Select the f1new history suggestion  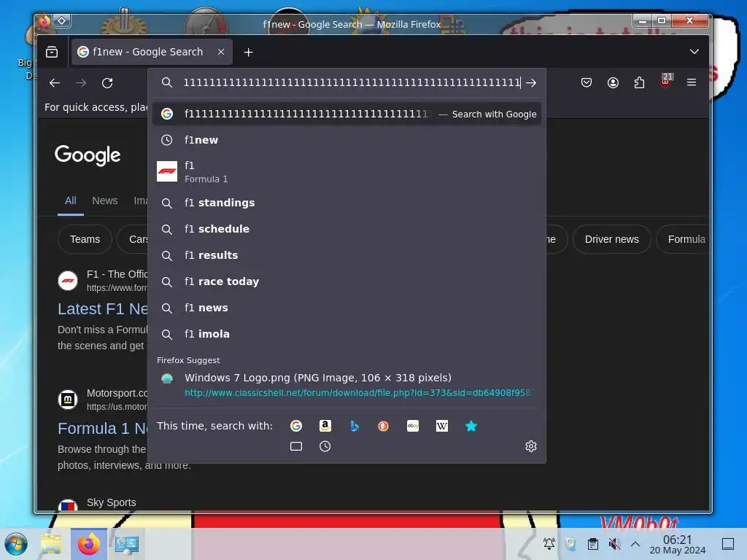pyautogui.click(x=347, y=140)
